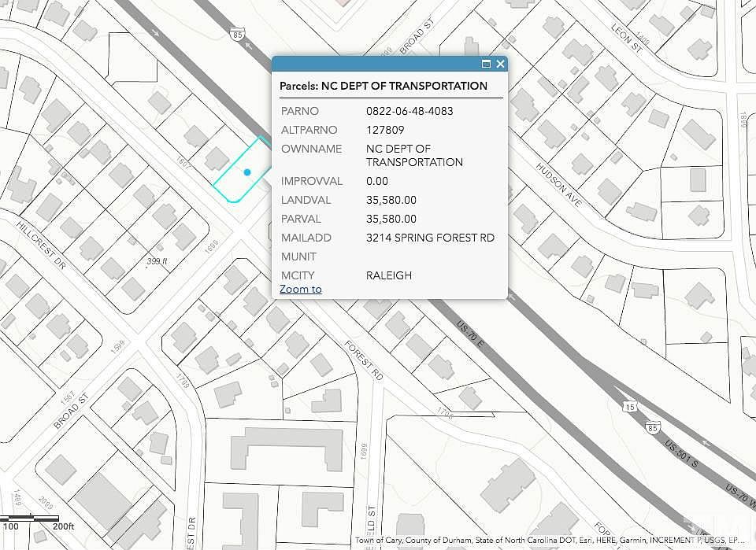Click the MUNIT field label

pos(298,257)
